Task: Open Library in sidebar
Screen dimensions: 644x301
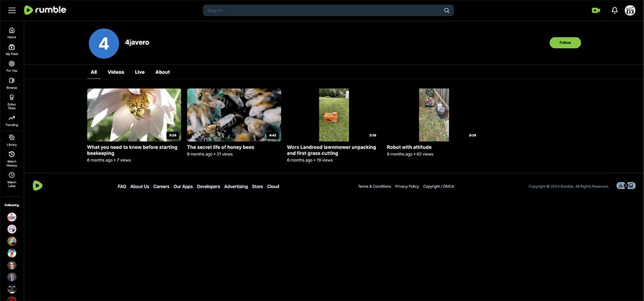Action: click(12, 140)
